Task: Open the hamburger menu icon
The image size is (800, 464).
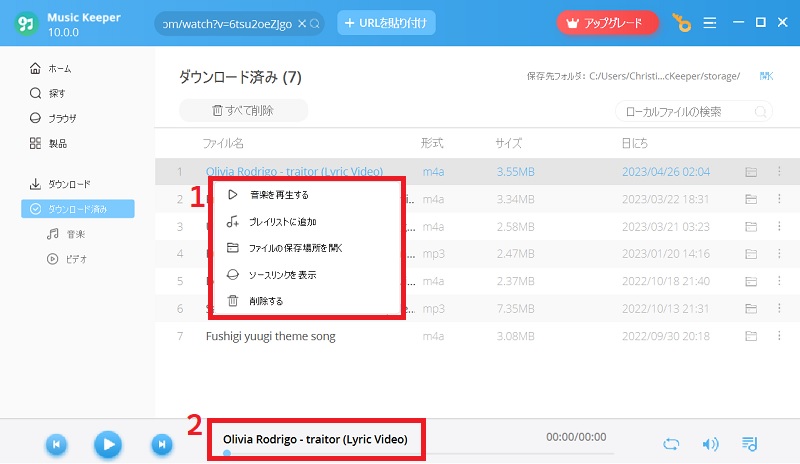Action: [710, 23]
